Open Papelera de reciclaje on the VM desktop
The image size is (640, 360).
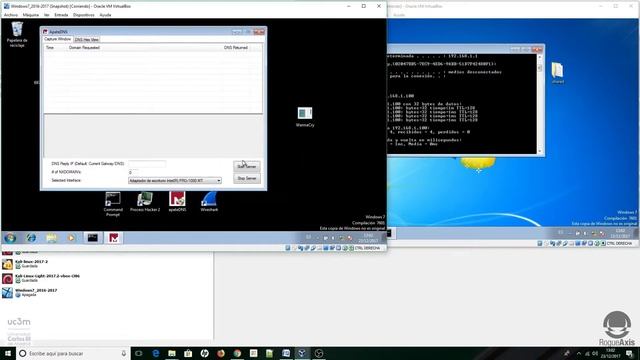point(17,34)
